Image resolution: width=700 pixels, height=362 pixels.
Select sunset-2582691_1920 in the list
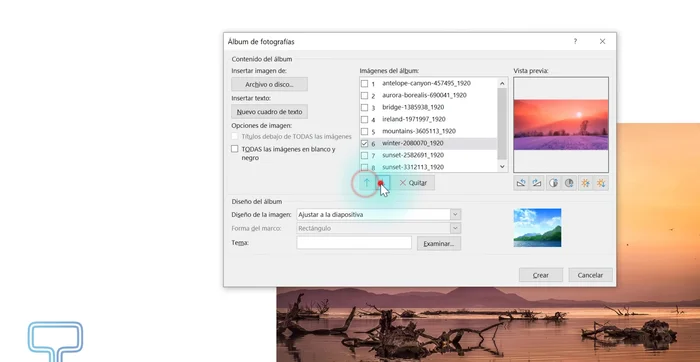tap(413, 155)
